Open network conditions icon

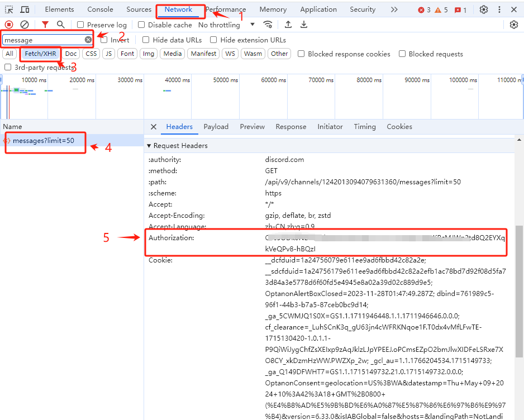268,25
